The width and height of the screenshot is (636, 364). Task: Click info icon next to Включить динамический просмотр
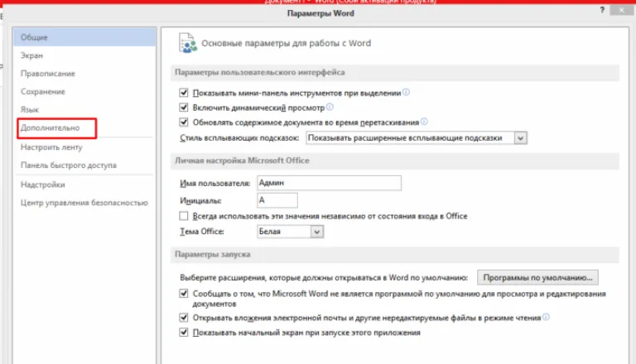point(330,107)
